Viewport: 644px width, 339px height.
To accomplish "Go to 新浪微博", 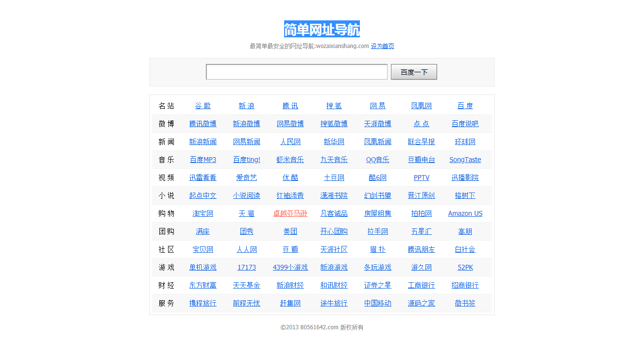I will 247,124.
